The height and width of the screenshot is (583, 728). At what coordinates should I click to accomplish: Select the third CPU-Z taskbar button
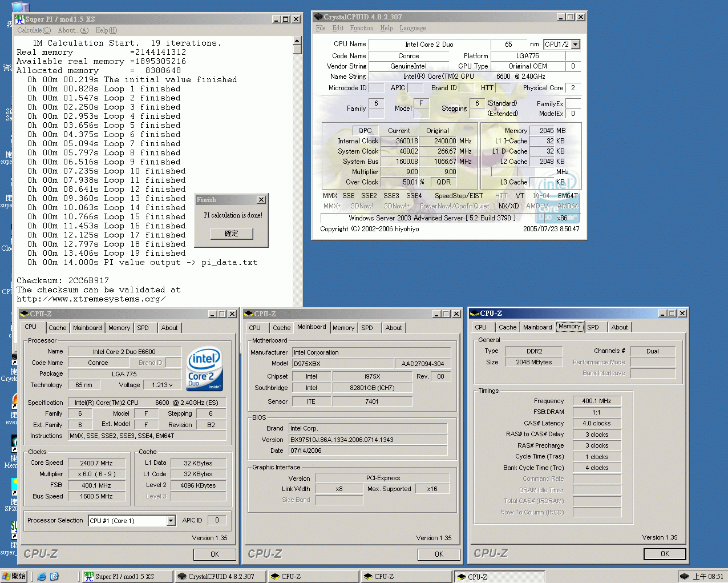[500, 577]
